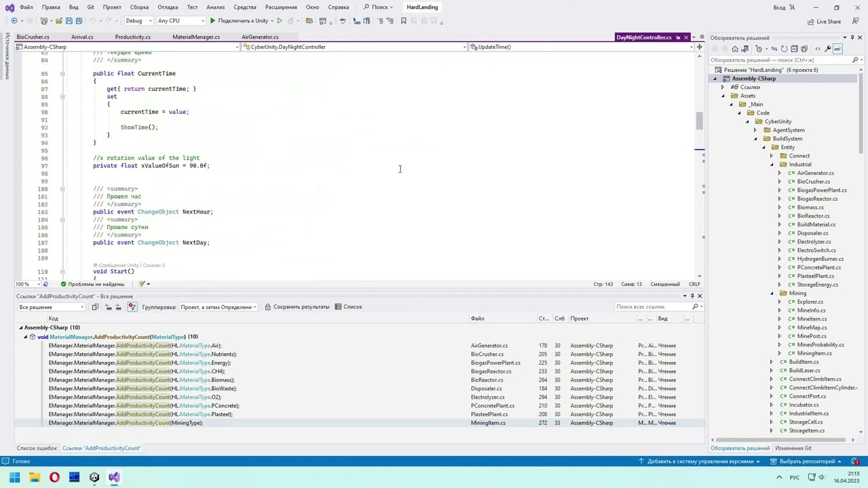The width and height of the screenshot is (868, 488).
Task: Click the Unity taskbar icon
Action: click(x=94, y=477)
